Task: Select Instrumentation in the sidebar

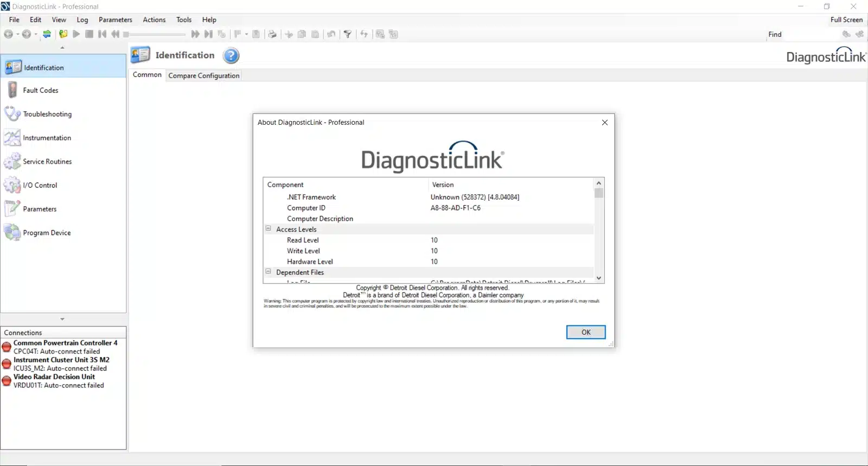Action: 47,138
